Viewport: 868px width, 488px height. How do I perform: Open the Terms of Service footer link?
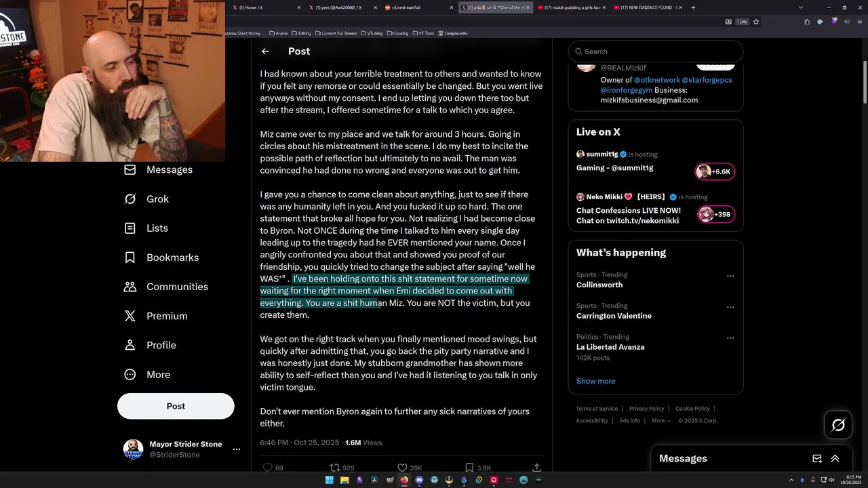[x=597, y=409]
